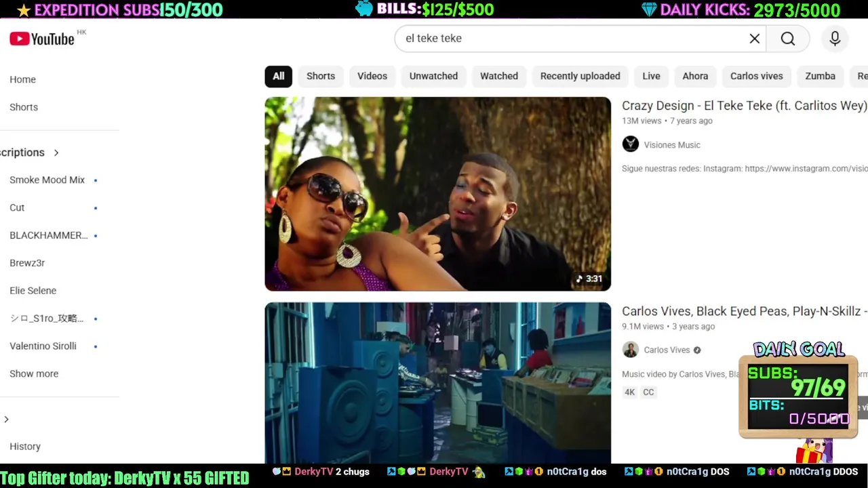Click the 4K badge under Carlos Vives video
The image size is (868, 488).
(x=630, y=392)
